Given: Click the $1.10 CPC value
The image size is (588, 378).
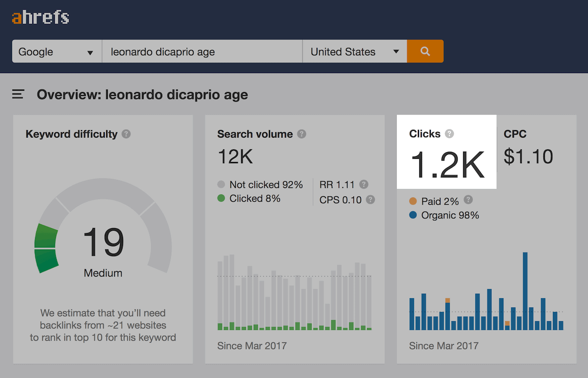Looking at the screenshot, I should 528,157.
